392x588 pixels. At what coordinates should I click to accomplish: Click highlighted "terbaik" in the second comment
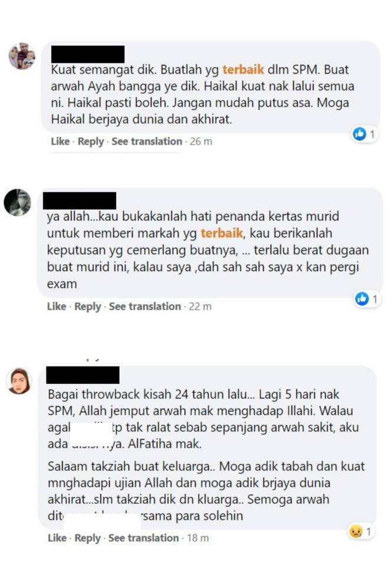(221, 233)
